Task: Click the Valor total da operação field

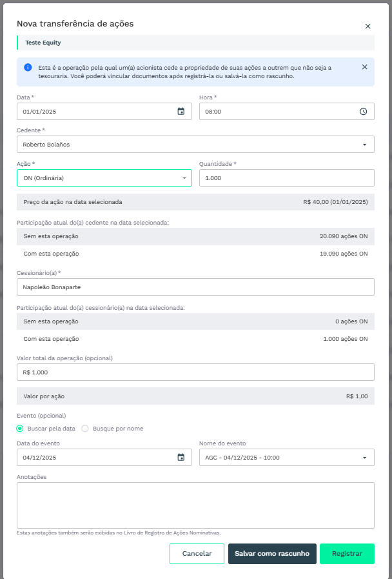Action: coord(195,372)
